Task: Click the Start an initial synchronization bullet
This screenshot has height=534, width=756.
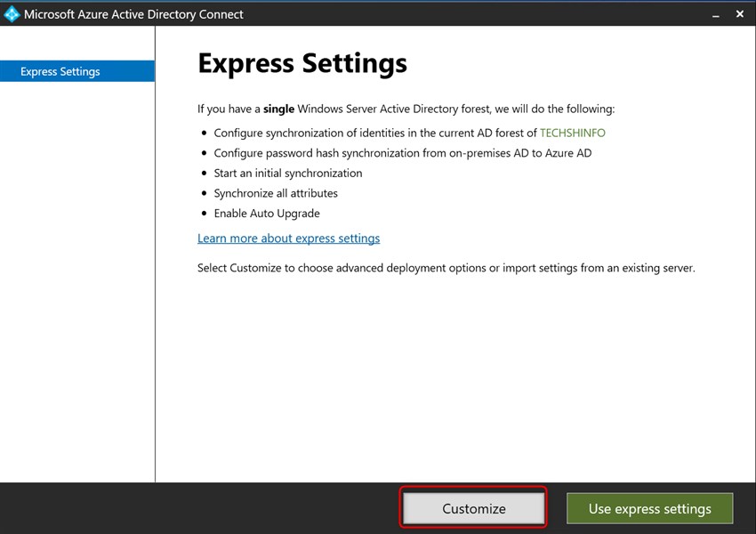Action: coord(288,173)
